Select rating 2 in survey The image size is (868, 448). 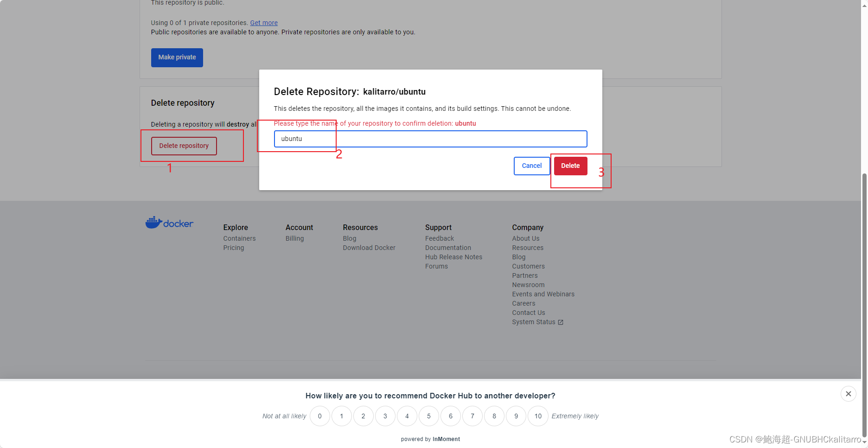pyautogui.click(x=364, y=416)
